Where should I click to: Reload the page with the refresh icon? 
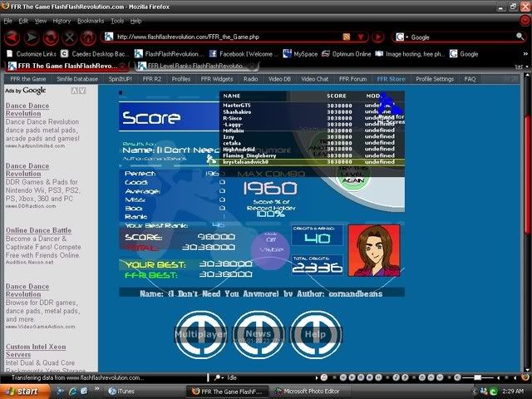50,37
